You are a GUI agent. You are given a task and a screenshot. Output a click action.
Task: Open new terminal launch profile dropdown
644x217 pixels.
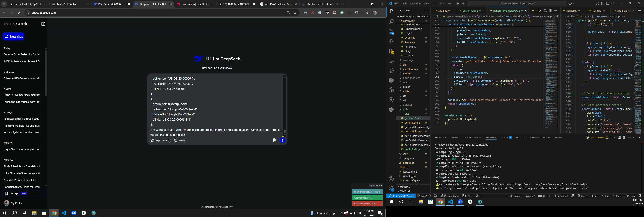click(x=615, y=137)
